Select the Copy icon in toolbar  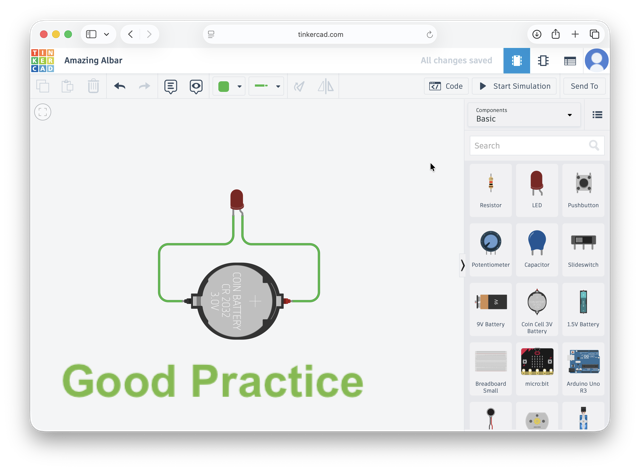pos(42,86)
